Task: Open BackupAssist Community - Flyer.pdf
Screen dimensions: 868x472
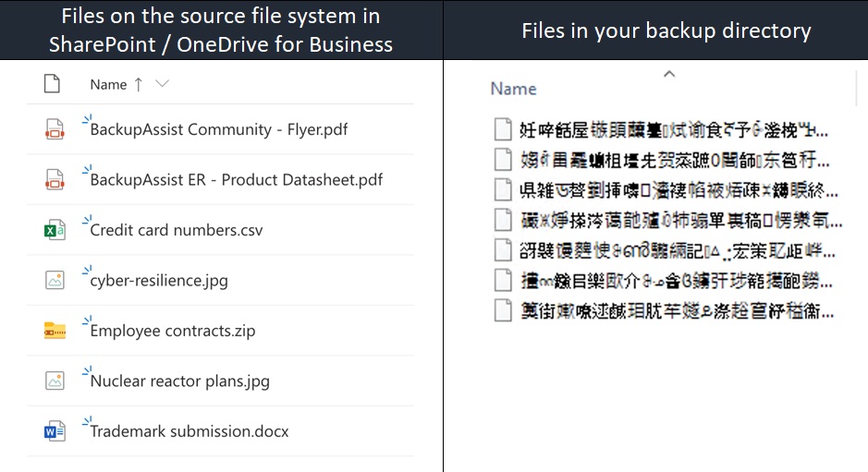Action: tap(219, 129)
